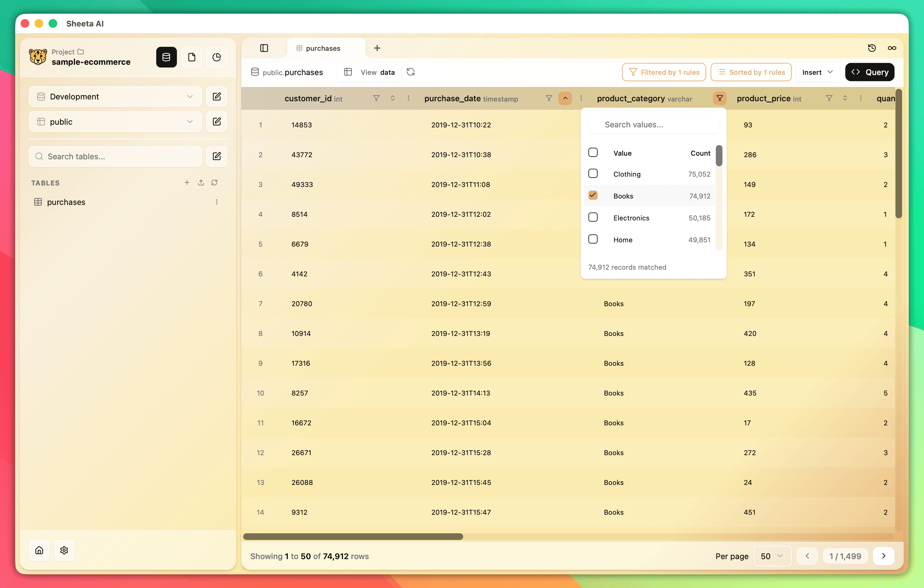
Task: Check the Clothing filter value
Action: [x=593, y=174]
